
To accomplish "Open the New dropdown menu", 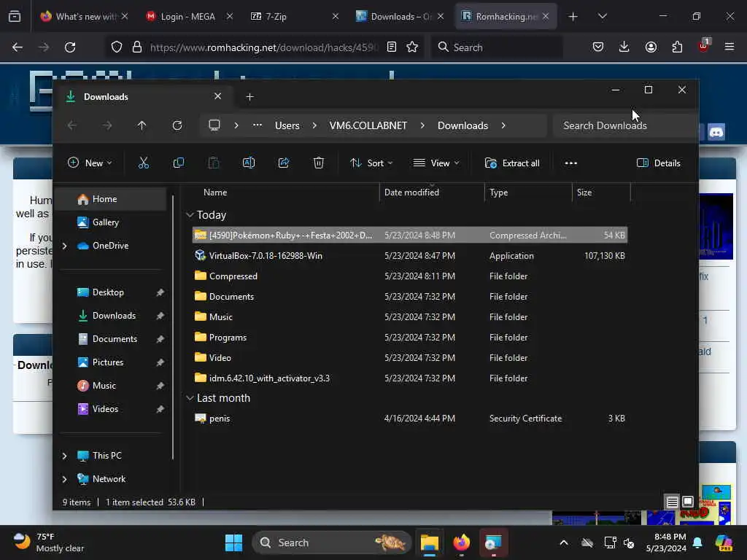I will tap(90, 163).
